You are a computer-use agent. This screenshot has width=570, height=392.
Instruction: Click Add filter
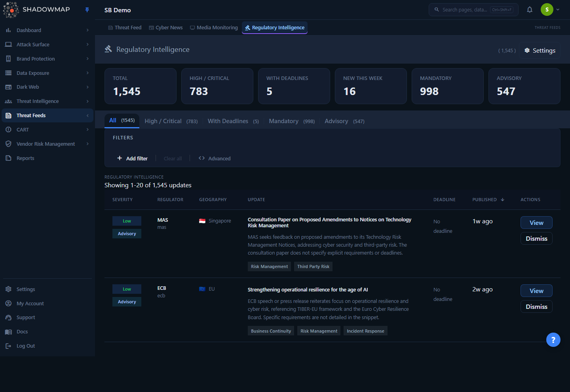pos(132,158)
